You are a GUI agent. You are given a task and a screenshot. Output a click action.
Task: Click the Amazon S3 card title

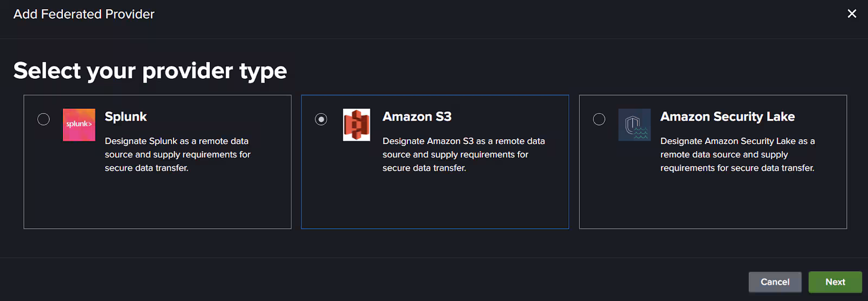[x=417, y=117]
